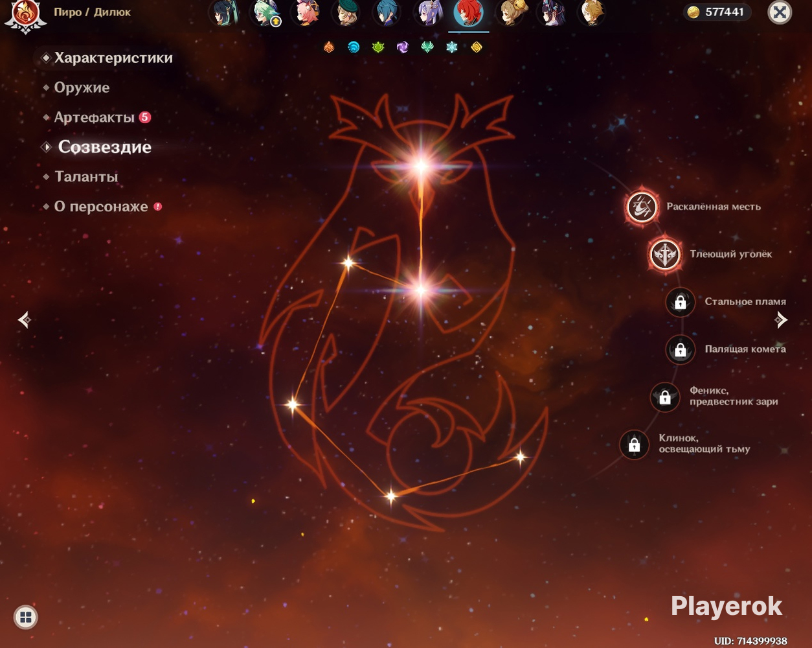
Task: Select the Anemo element filter icon
Action: 427,47
